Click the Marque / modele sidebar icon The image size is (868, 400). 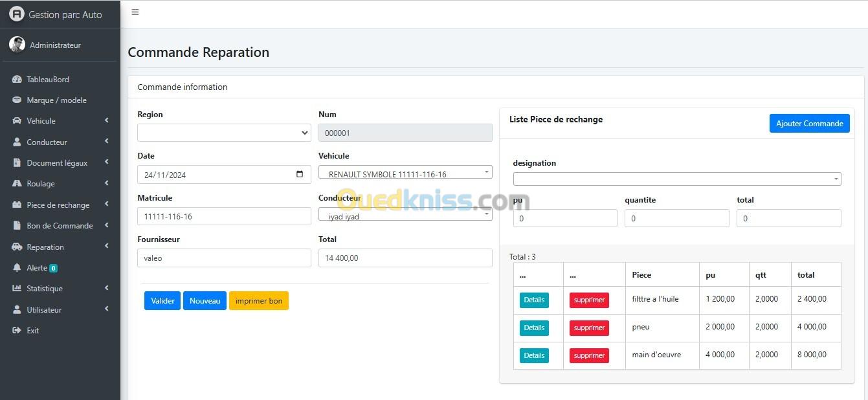[x=17, y=100]
